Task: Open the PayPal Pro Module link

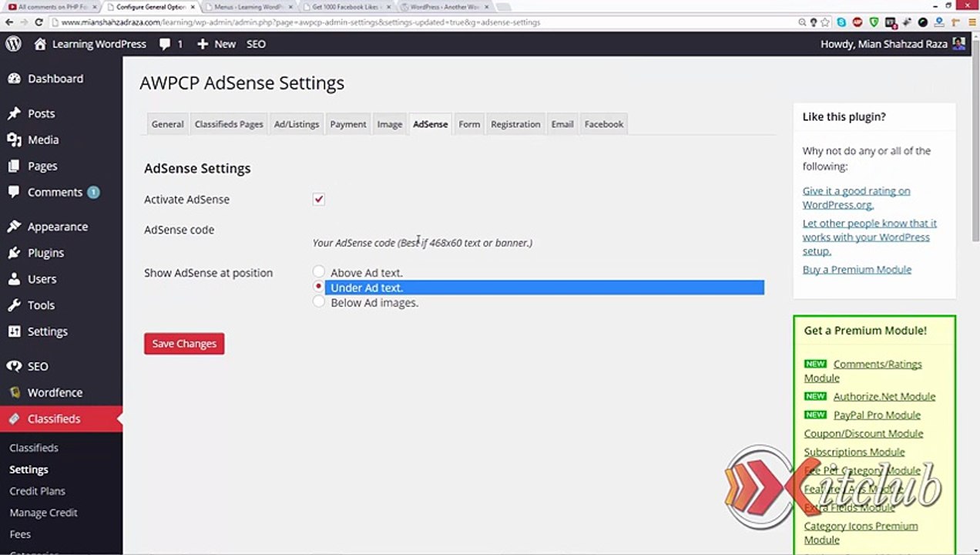Action: tap(877, 415)
